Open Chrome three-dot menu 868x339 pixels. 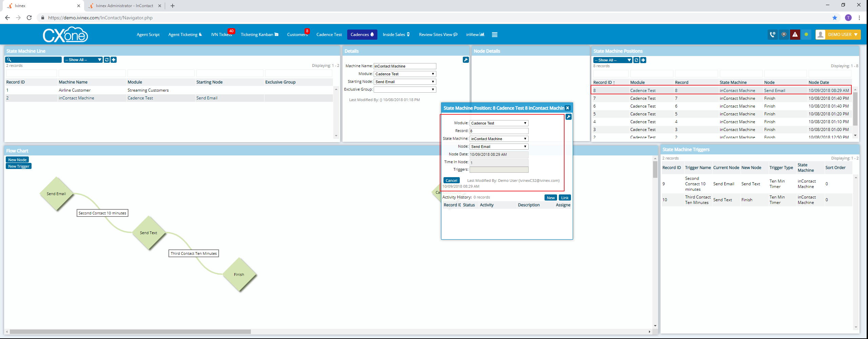(859, 18)
